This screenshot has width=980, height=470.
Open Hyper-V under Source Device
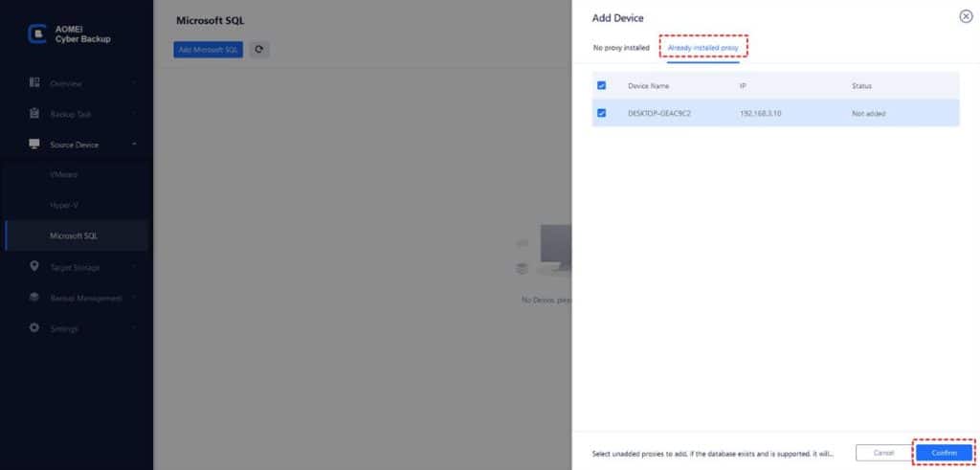64,206
